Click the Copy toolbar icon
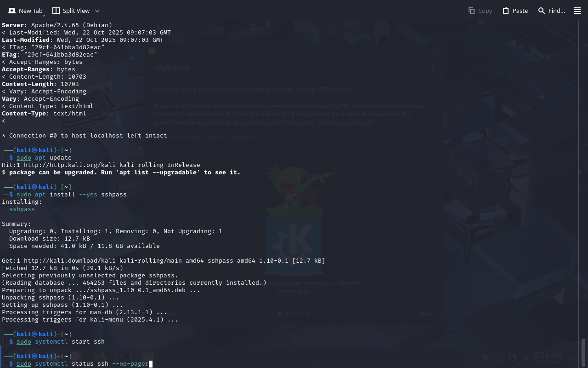 coord(480,11)
